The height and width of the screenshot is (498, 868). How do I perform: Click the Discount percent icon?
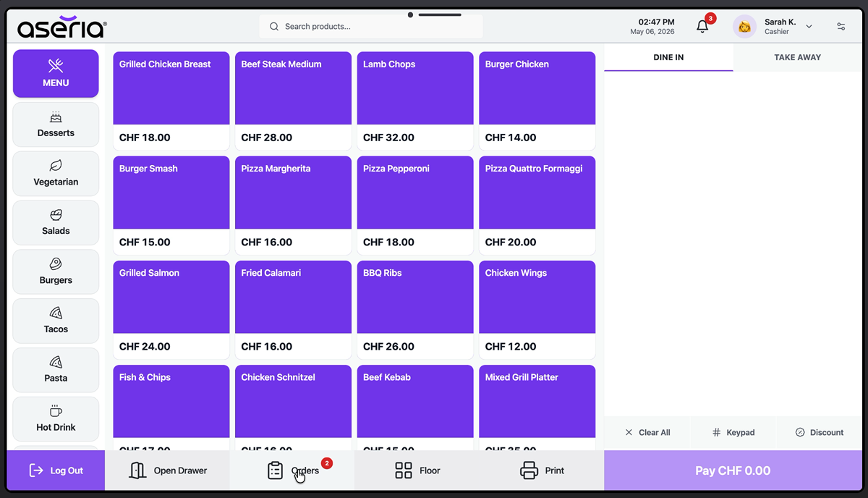point(800,432)
